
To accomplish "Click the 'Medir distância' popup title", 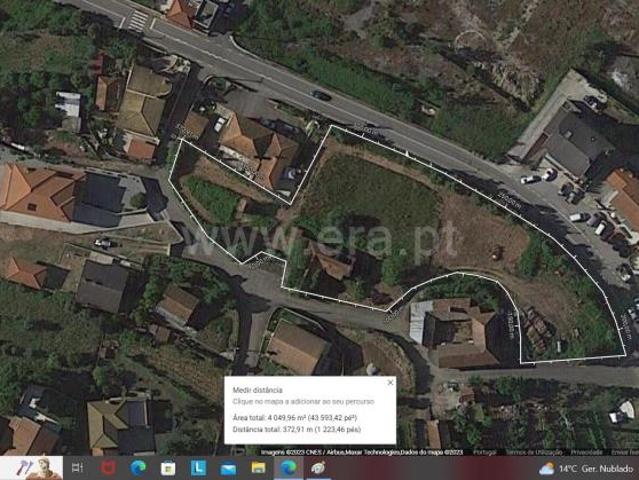I will [x=257, y=390].
